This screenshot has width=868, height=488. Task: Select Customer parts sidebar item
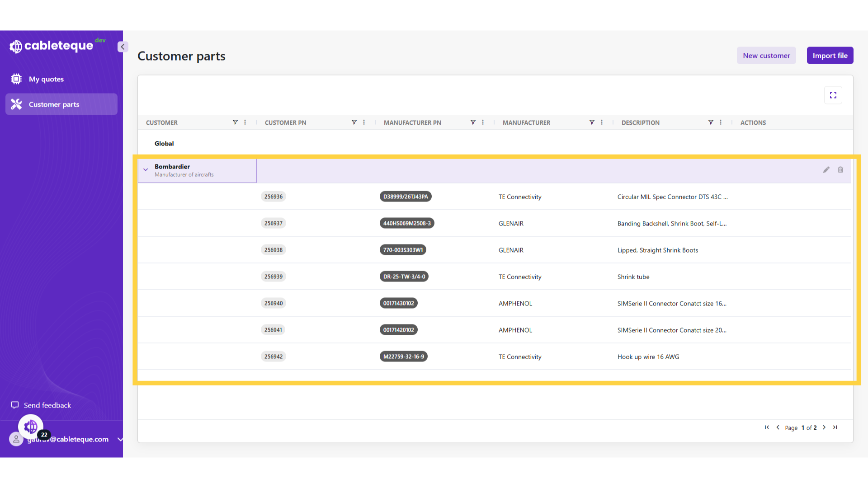(54, 104)
